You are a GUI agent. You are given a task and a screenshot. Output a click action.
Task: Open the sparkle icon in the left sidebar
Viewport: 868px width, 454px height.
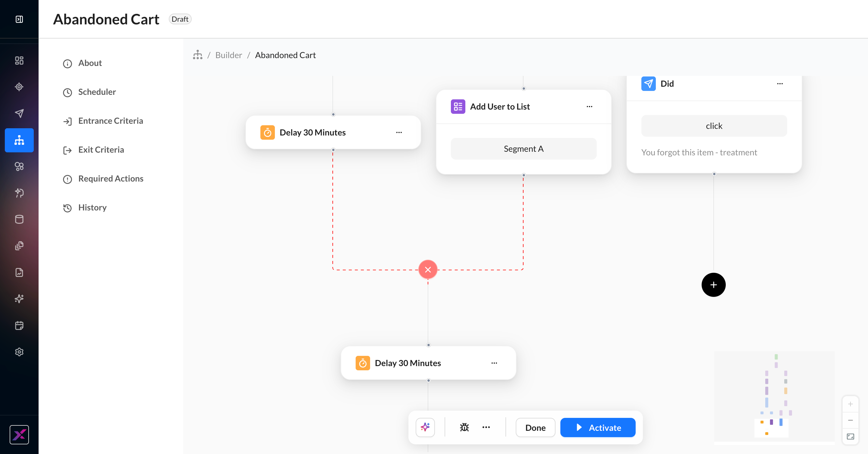coord(19,299)
